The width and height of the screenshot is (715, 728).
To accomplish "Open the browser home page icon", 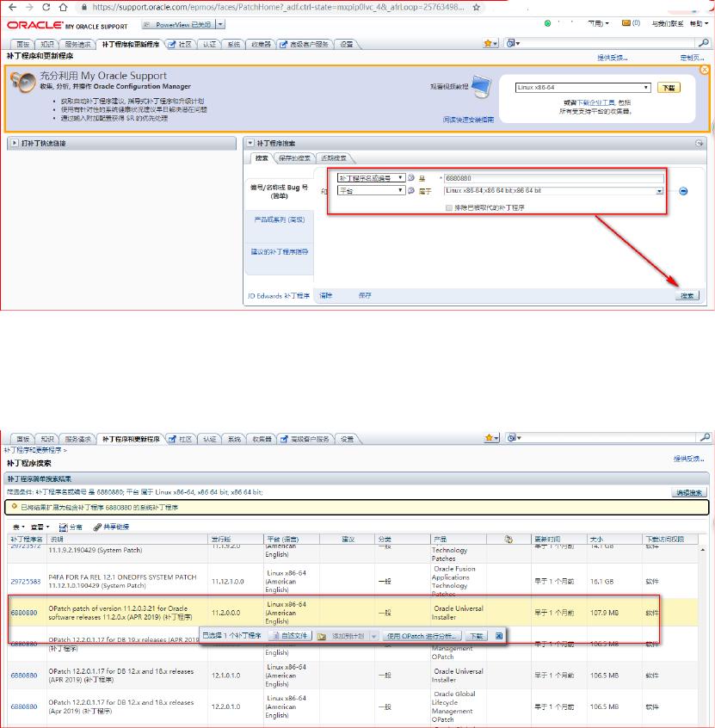I will pyautogui.click(x=63, y=7).
